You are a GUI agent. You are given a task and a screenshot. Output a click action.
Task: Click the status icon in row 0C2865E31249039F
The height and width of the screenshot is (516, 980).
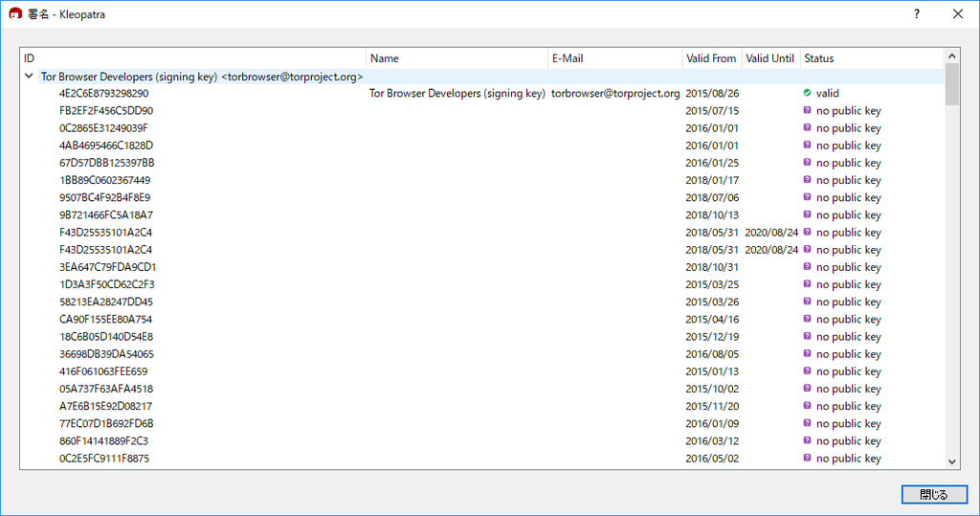(807, 127)
